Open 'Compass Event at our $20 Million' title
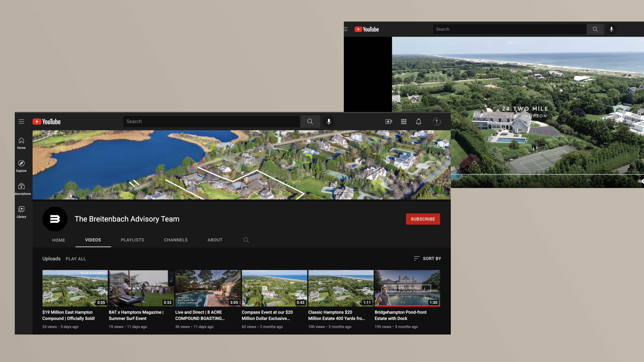644x362 pixels. coord(267,315)
